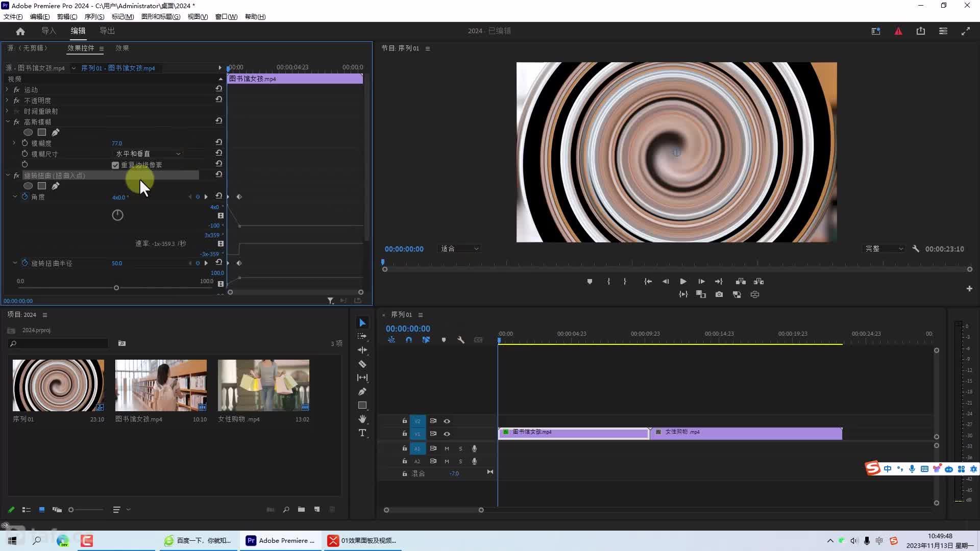Image resolution: width=980 pixels, height=551 pixels.
Task: Expand Motion effect properties
Action: tap(7, 89)
